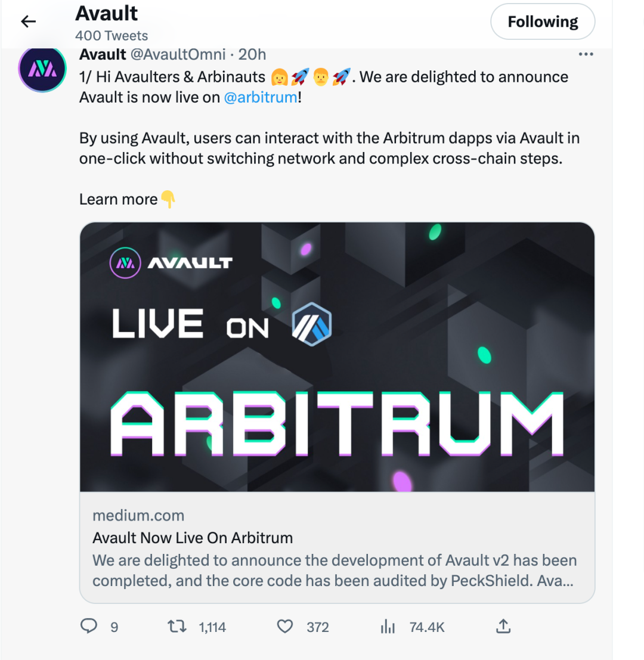Click the view count analytics icon
644x660 pixels.
tap(388, 627)
